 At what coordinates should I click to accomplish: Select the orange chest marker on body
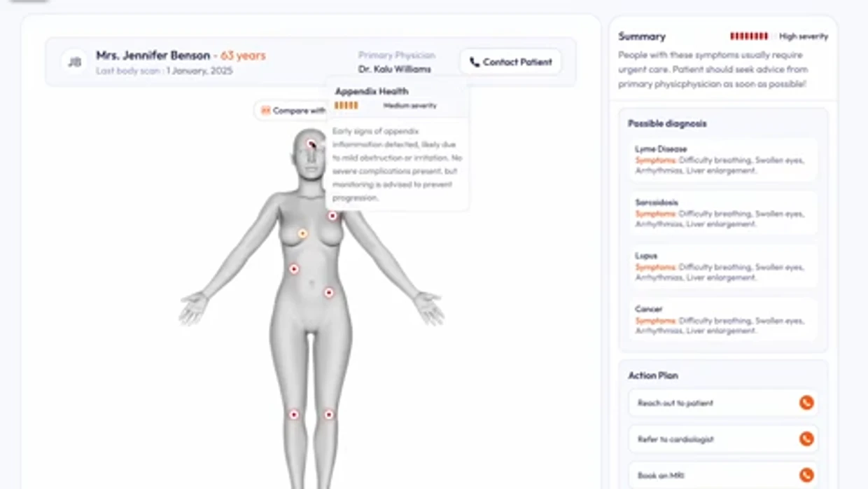click(x=302, y=233)
